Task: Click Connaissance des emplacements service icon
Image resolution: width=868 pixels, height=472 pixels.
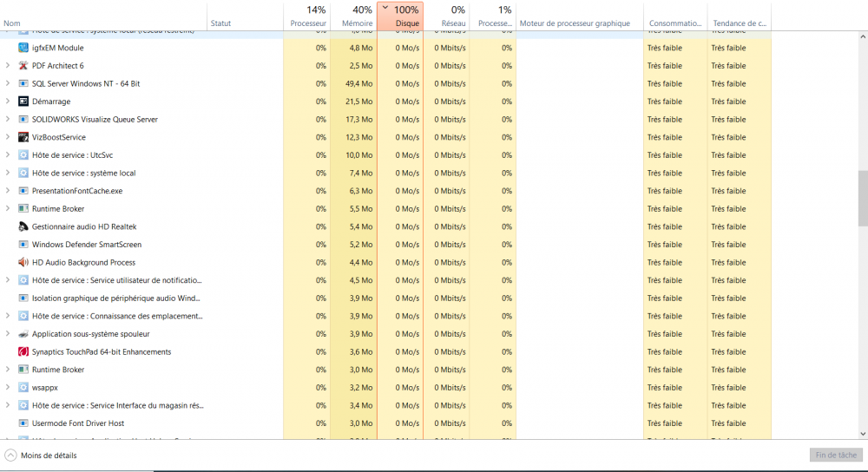Action: (x=23, y=317)
